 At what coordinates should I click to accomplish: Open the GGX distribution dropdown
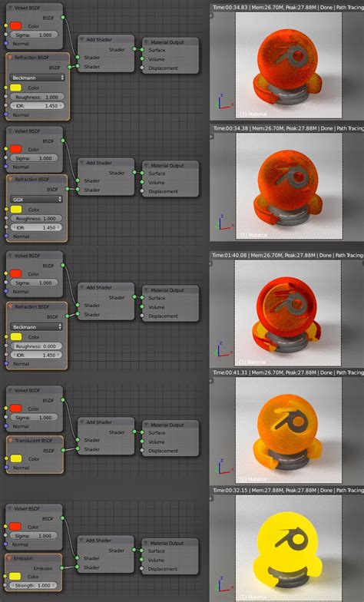(36, 200)
